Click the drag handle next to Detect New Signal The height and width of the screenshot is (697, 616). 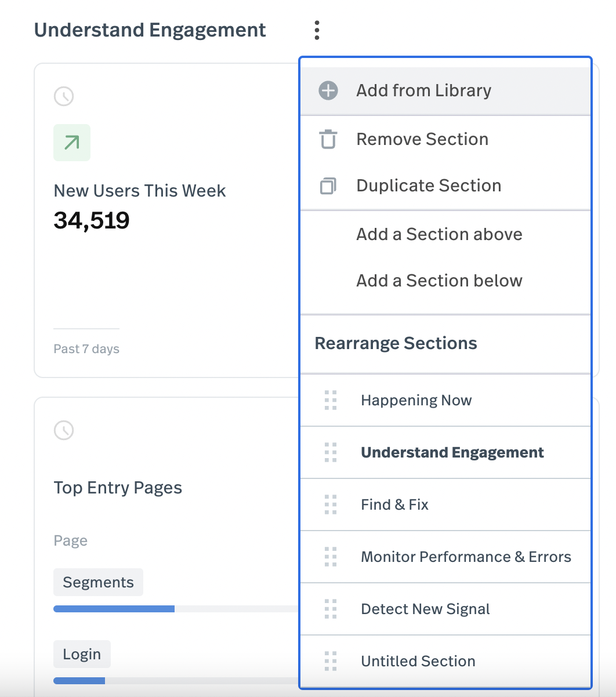pos(331,609)
